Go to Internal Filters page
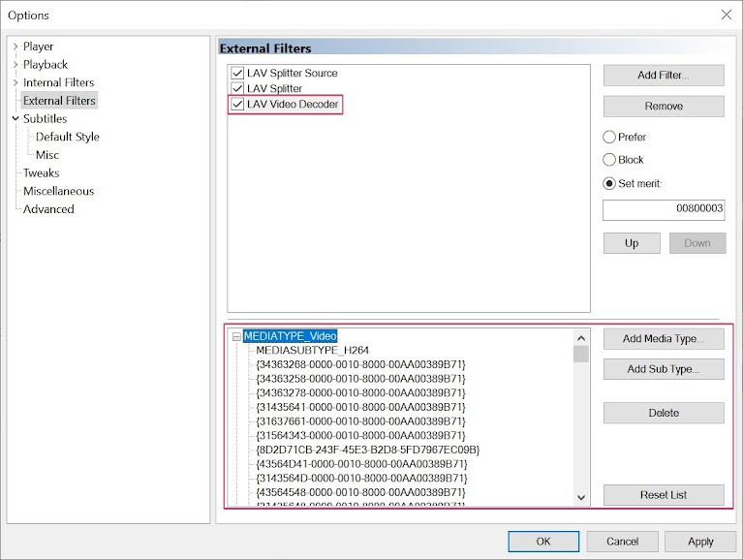The height and width of the screenshot is (560, 743). pyautogui.click(x=59, y=82)
